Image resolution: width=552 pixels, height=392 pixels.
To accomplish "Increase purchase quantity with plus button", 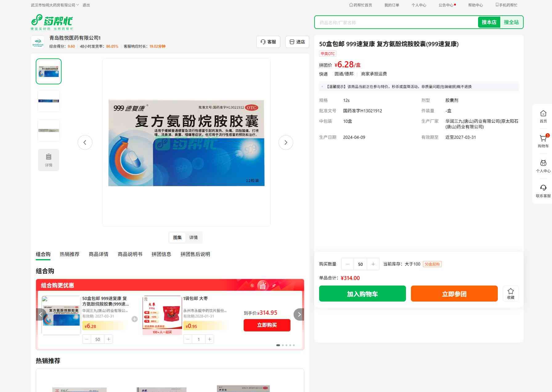I will point(373,264).
